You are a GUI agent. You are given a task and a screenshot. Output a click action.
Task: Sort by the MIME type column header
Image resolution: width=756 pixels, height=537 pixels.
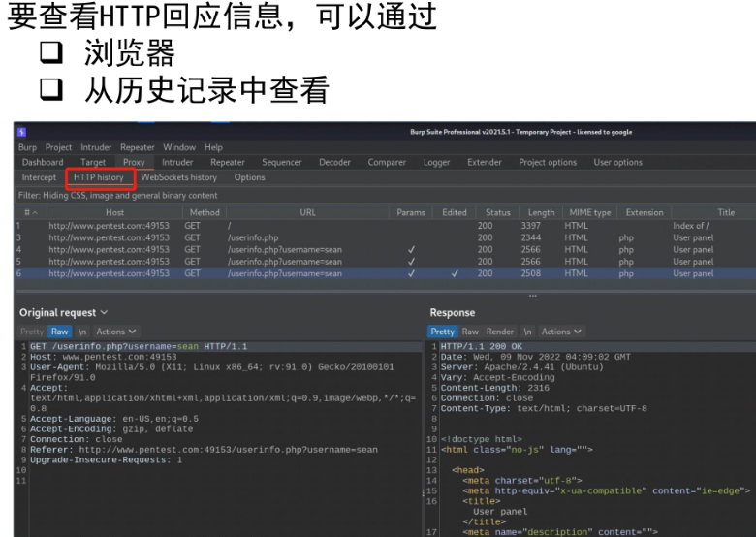(x=590, y=212)
